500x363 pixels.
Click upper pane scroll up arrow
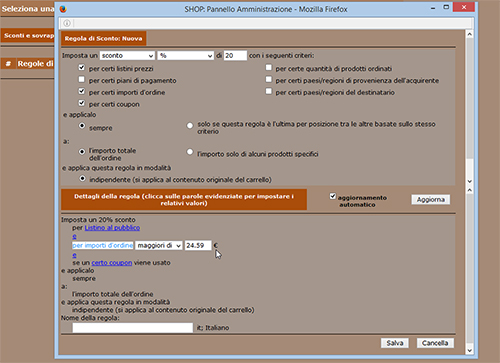pos(469,34)
